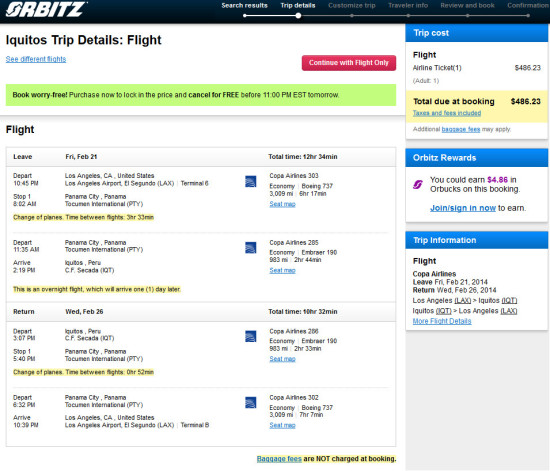View Seat map for Copa Airlines 286
Screen dimensions: 550x471
pyautogui.click(x=282, y=359)
